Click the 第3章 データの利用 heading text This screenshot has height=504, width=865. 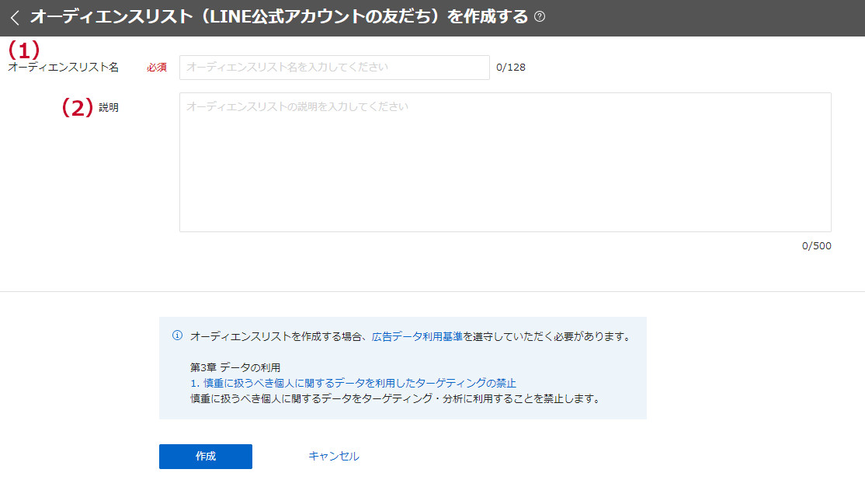(x=234, y=367)
